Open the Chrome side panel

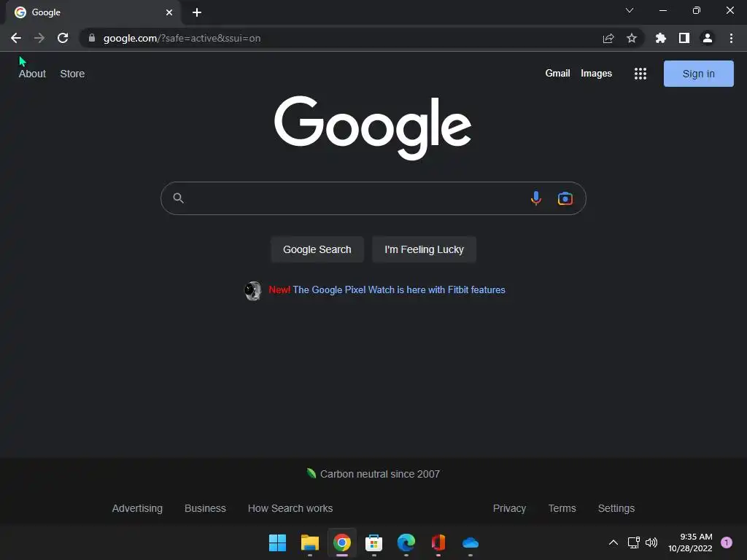(684, 38)
